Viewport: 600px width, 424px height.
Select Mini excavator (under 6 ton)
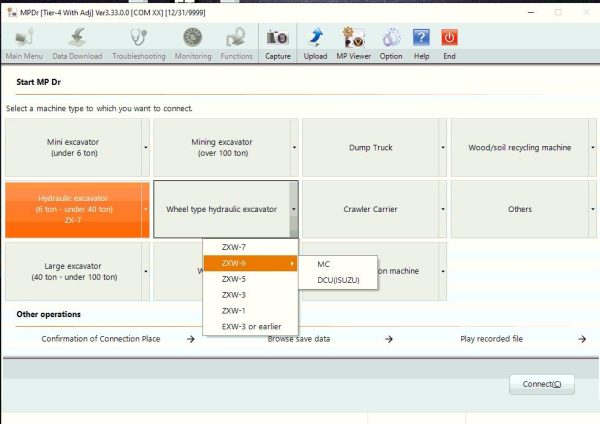(73, 148)
